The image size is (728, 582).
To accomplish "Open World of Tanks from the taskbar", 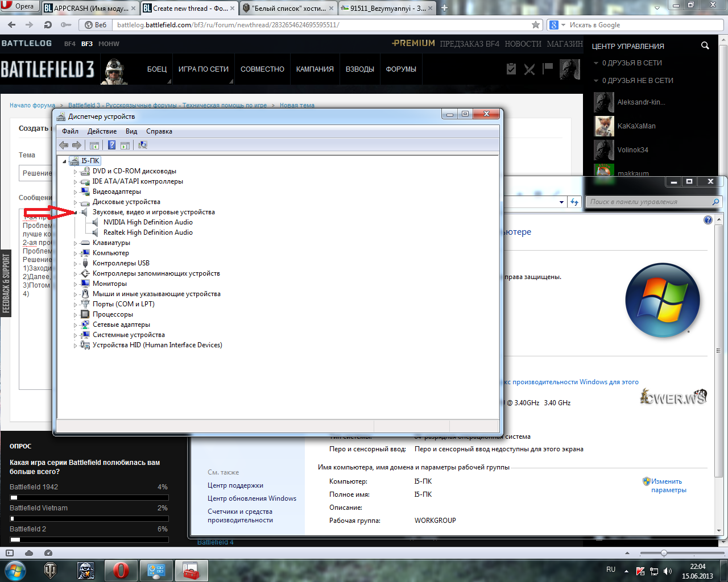I will [x=51, y=570].
